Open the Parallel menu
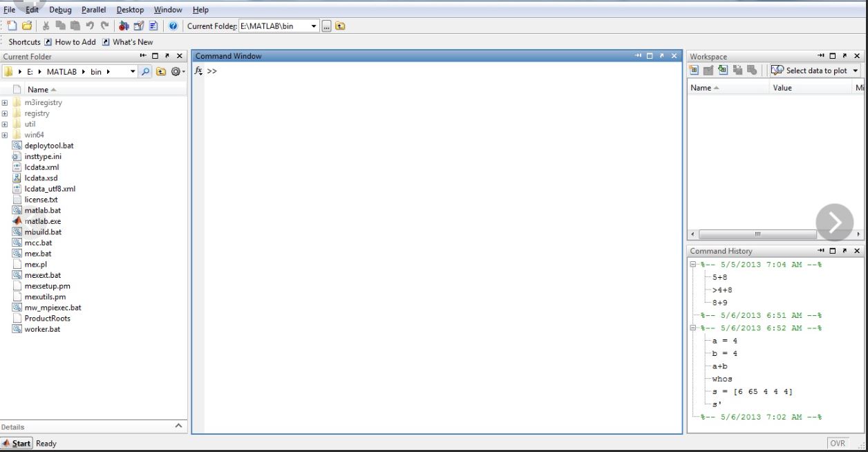Viewport: 868px width, 452px height. [x=94, y=10]
